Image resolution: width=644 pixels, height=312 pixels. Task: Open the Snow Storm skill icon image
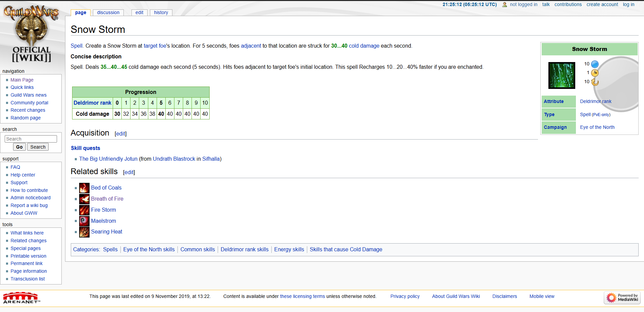[x=561, y=75]
